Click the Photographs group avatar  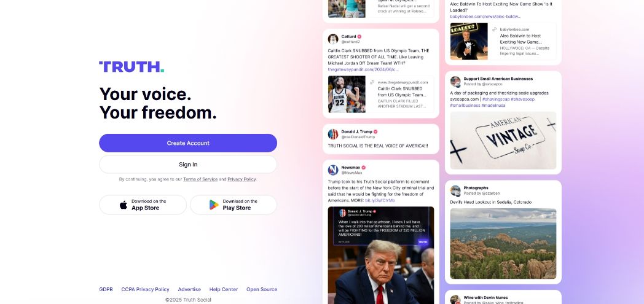455,190
